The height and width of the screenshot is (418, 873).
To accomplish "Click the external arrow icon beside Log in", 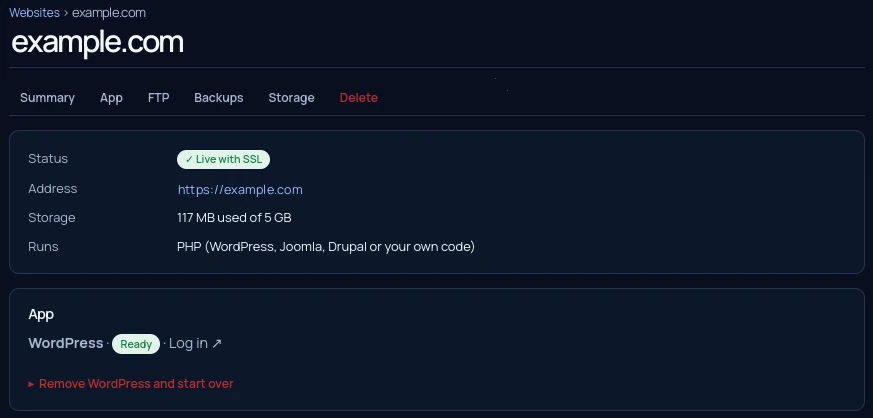I will (217, 343).
